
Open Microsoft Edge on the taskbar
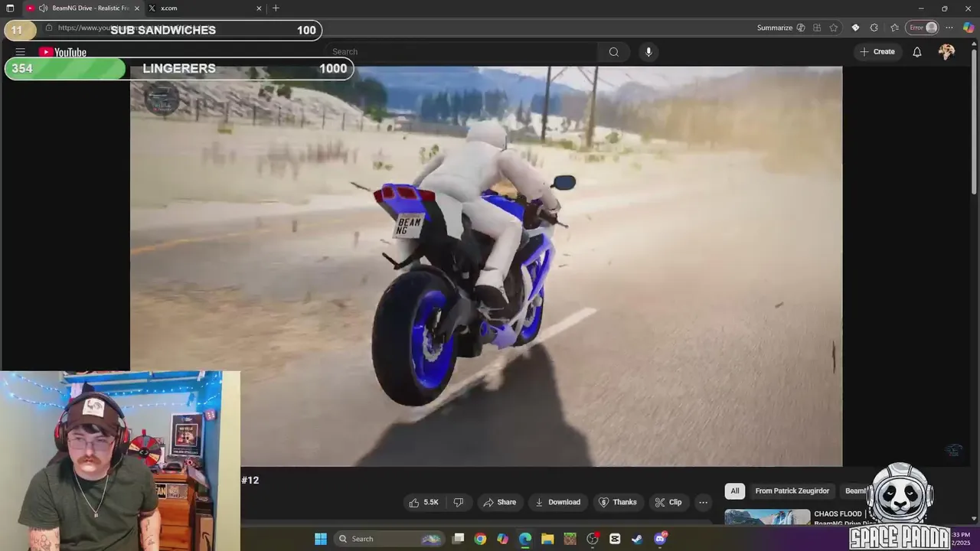[525, 539]
